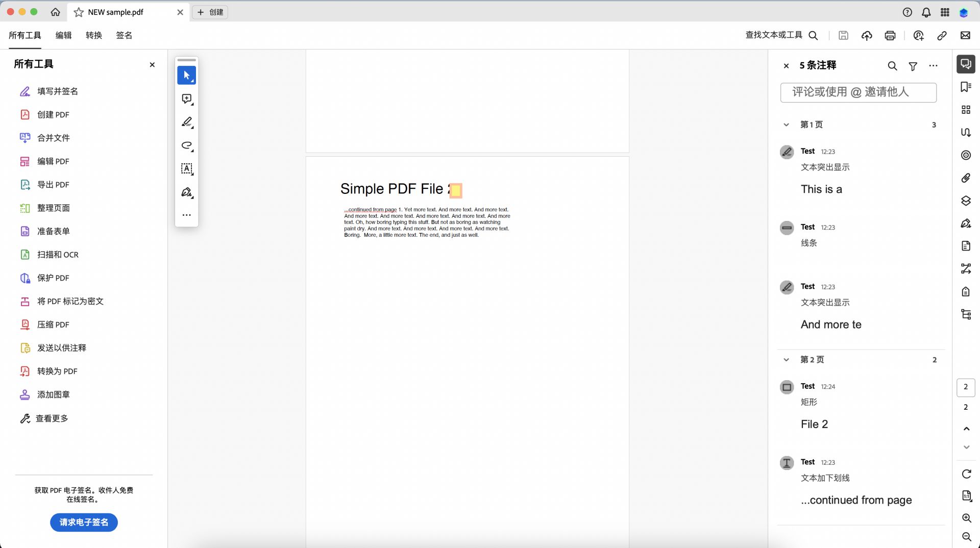Go to next page arrow
Image resolution: width=980 pixels, height=548 pixels.
click(966, 447)
